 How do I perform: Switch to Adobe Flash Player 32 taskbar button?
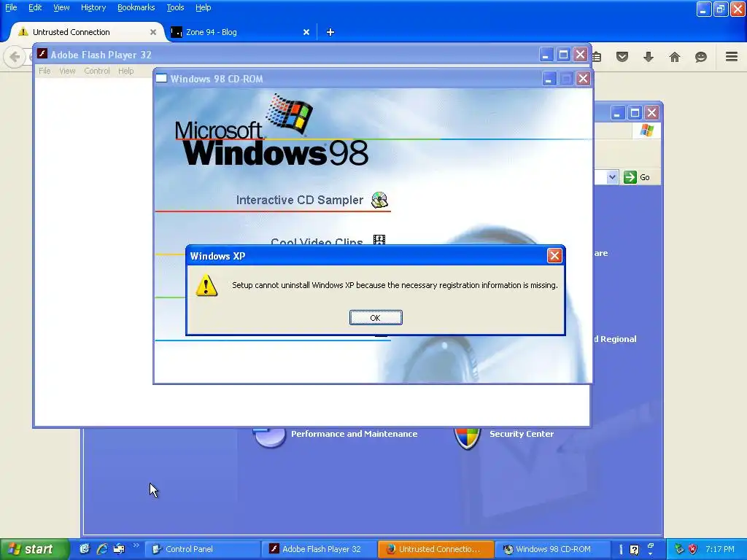[320, 549]
